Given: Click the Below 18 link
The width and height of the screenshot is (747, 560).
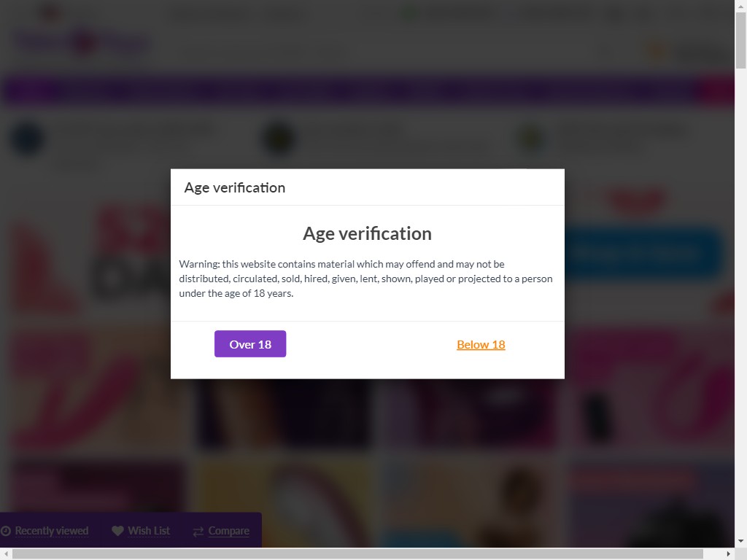Looking at the screenshot, I should click(481, 345).
